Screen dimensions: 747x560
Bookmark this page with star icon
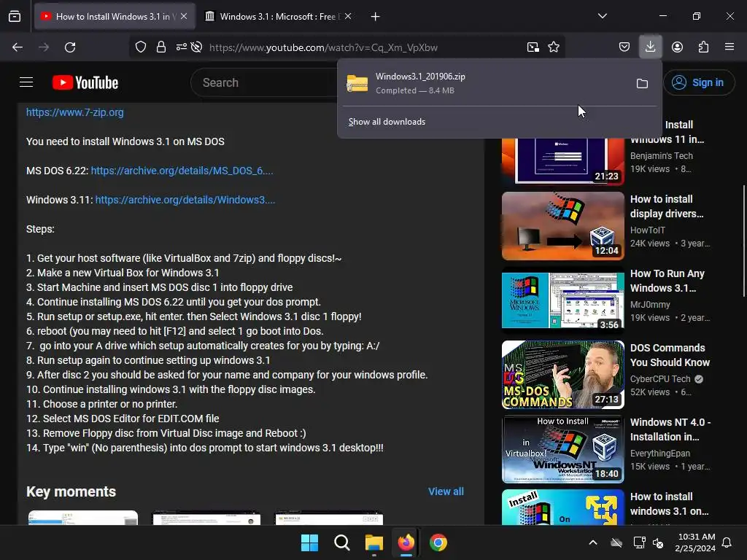coord(554,47)
